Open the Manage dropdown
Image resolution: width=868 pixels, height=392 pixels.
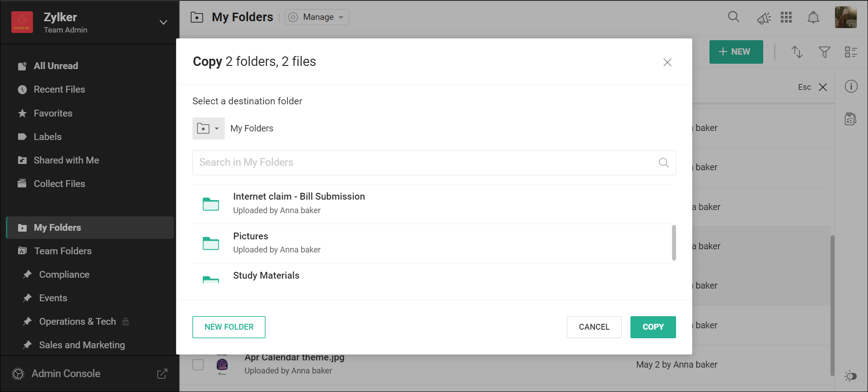point(317,17)
